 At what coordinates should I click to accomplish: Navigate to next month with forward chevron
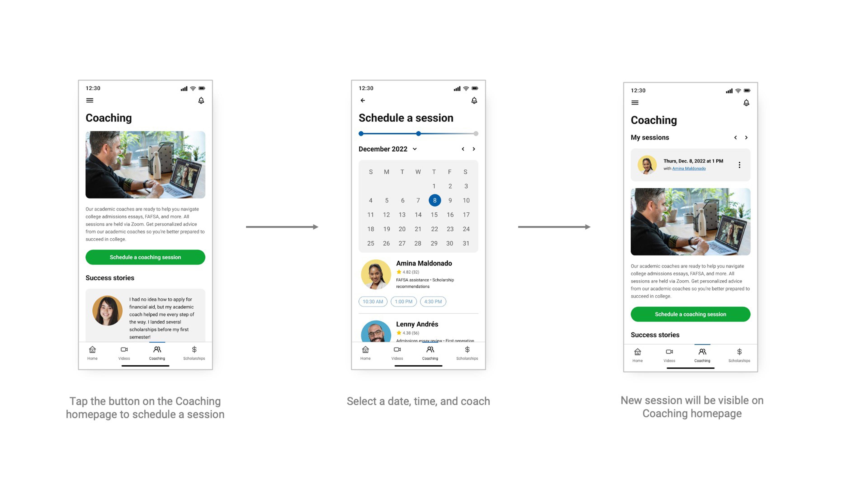tap(474, 149)
